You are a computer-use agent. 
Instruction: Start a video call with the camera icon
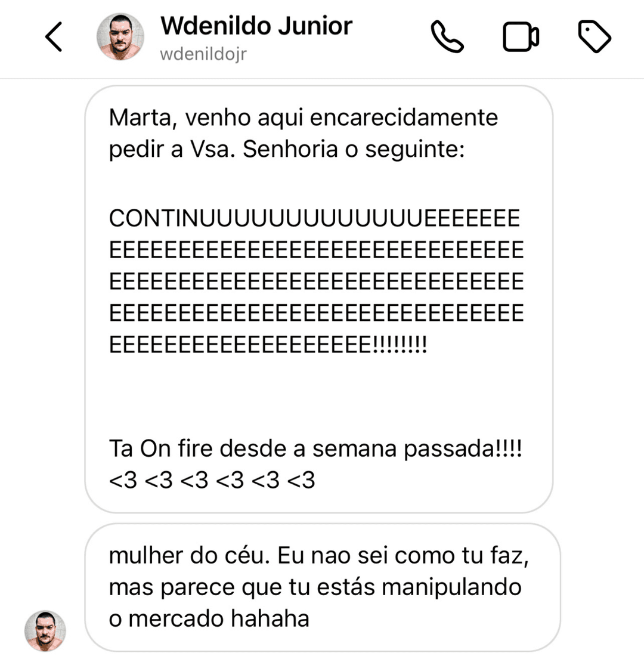point(521,37)
